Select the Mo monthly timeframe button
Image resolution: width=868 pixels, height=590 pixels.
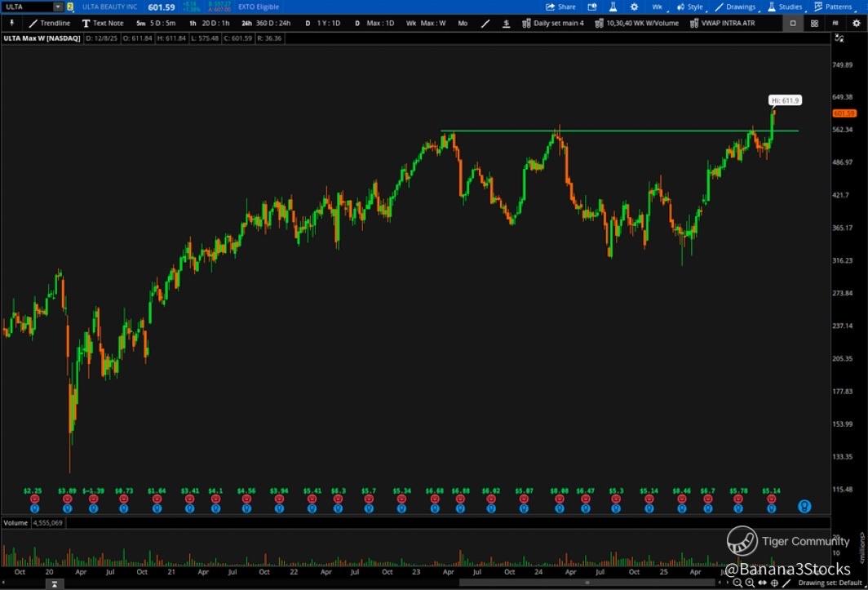click(463, 24)
